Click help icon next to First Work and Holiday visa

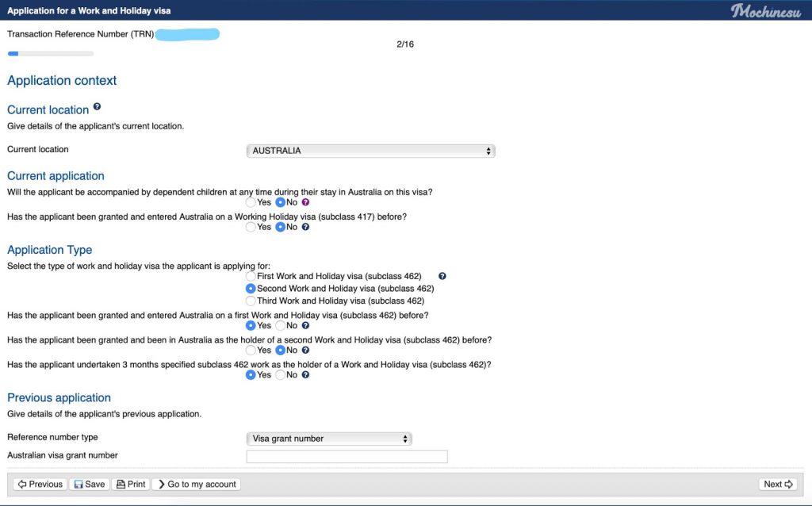click(442, 276)
